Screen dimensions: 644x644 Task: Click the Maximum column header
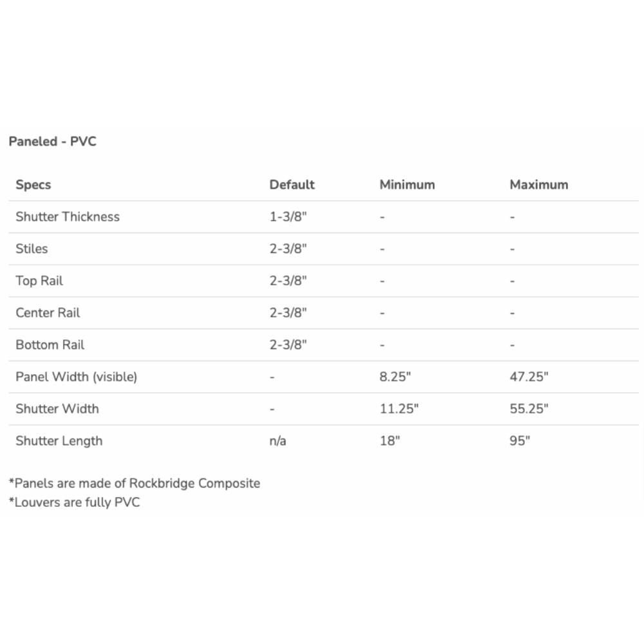coord(539,185)
